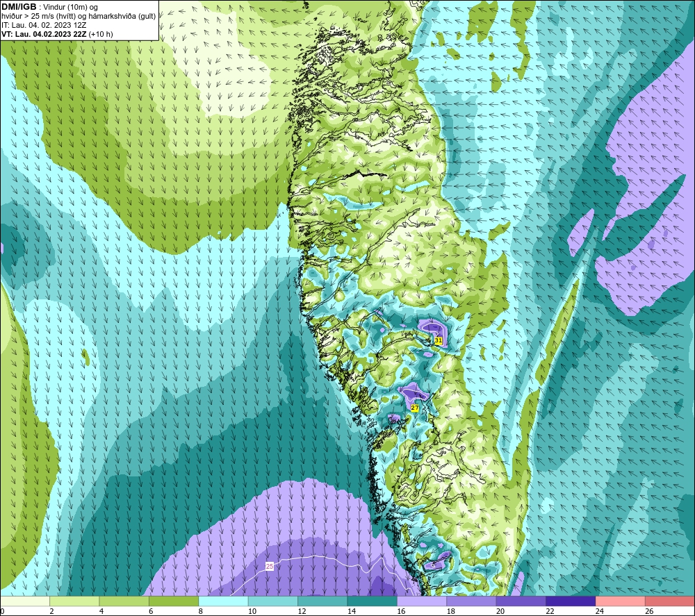Viewport: 695px width, 616px height.
Task: Click scale number 18 on the legend
Action: tap(451, 611)
